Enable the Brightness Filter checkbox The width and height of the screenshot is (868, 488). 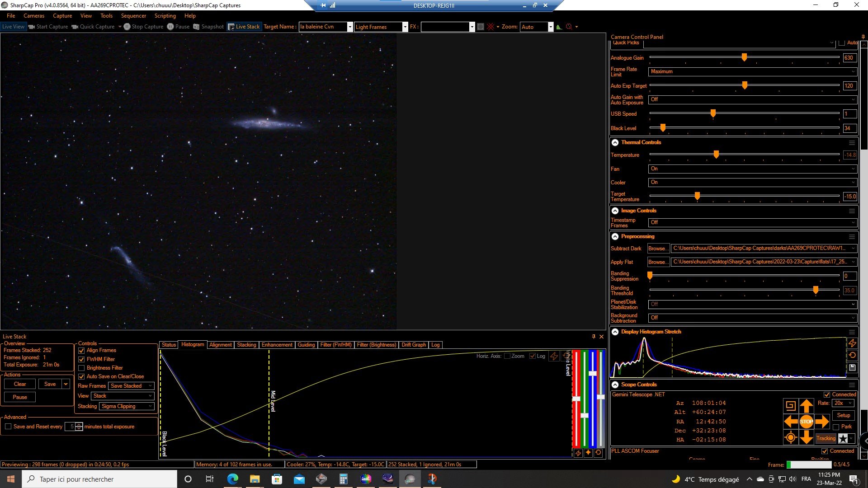(x=81, y=368)
